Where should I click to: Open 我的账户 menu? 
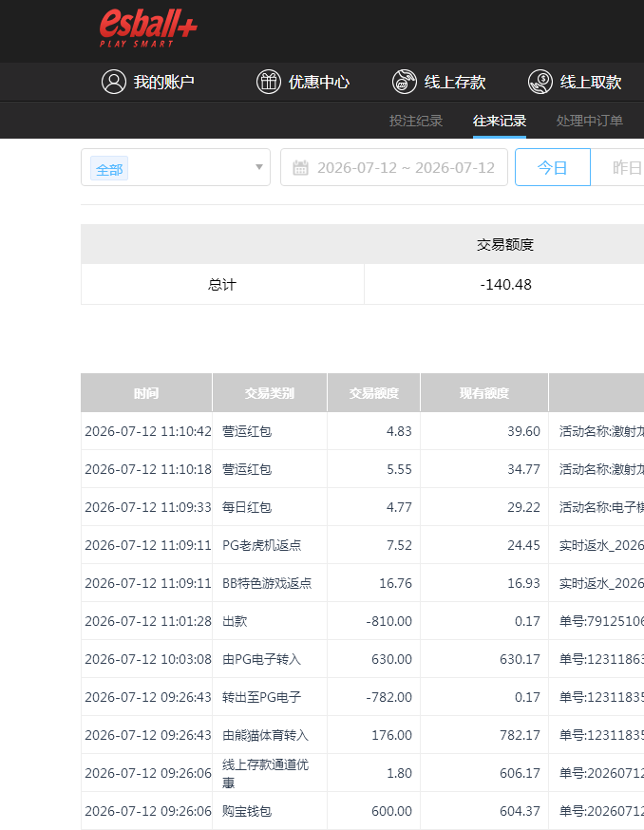point(148,82)
